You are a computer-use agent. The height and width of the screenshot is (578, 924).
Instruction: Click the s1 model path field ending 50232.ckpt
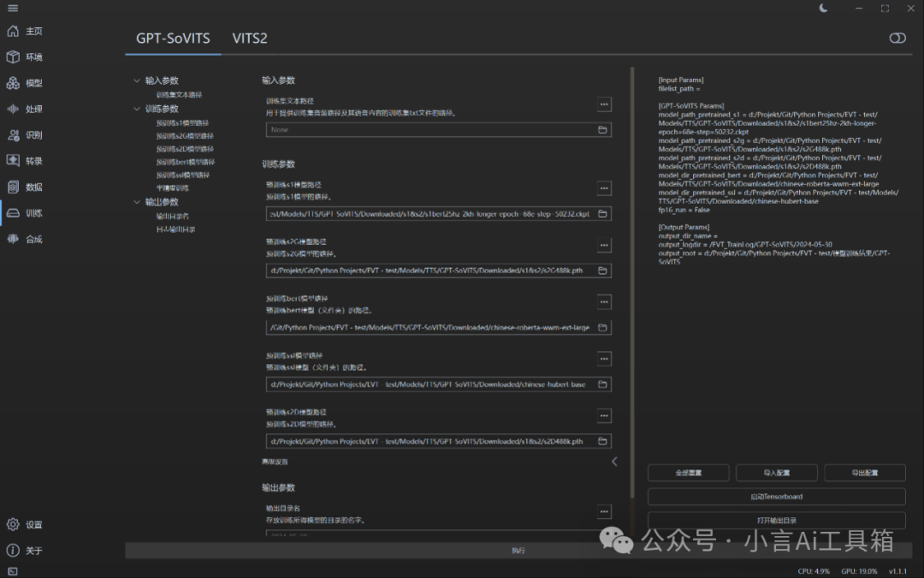(438, 213)
